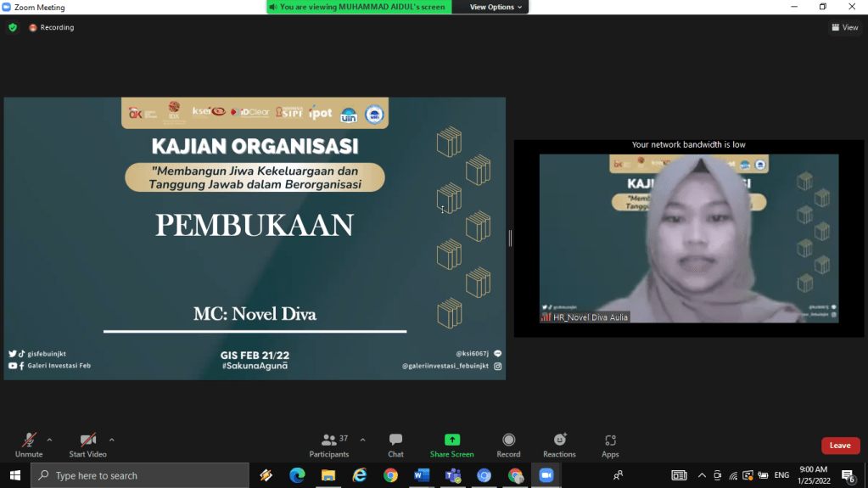
Task: Open Microsoft Teams from the taskbar
Action: coord(453,475)
